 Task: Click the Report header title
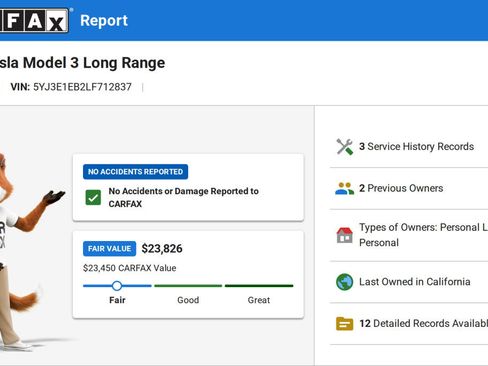point(104,21)
